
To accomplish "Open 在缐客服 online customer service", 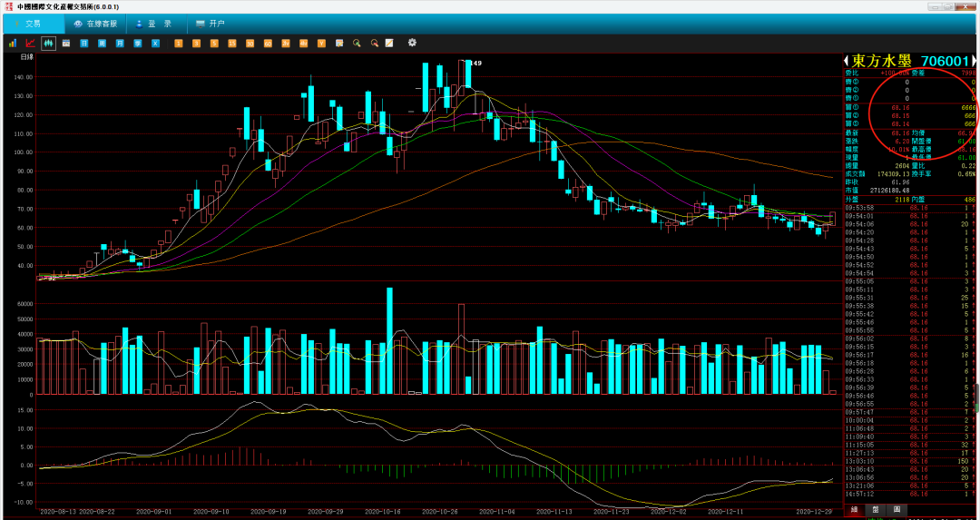I will pos(95,24).
